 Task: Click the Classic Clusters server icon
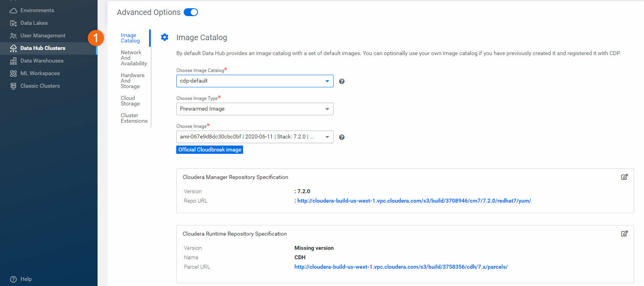tap(13, 86)
